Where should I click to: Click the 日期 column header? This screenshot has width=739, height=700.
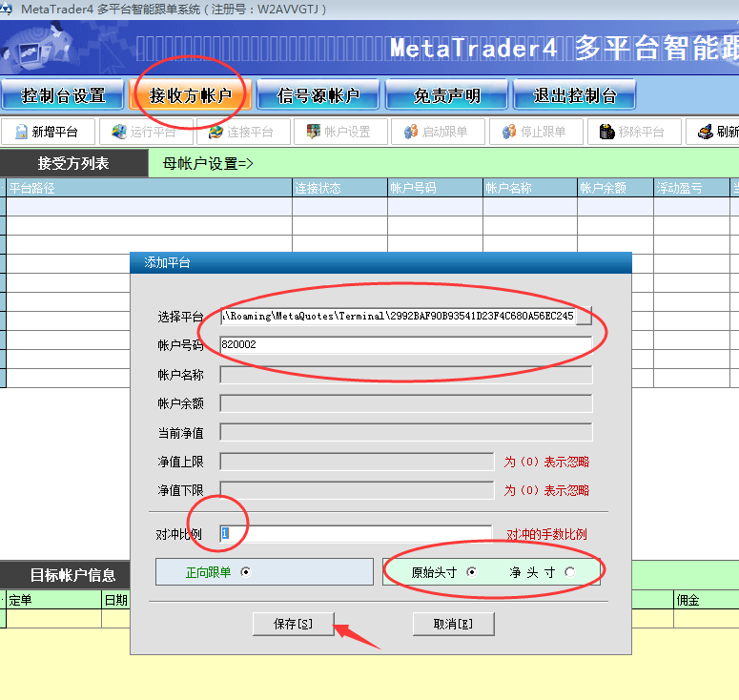[x=116, y=600]
